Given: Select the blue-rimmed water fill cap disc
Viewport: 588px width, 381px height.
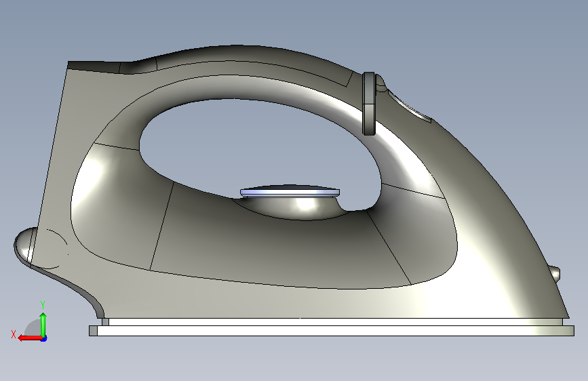Looking at the screenshot, I should click(290, 191).
